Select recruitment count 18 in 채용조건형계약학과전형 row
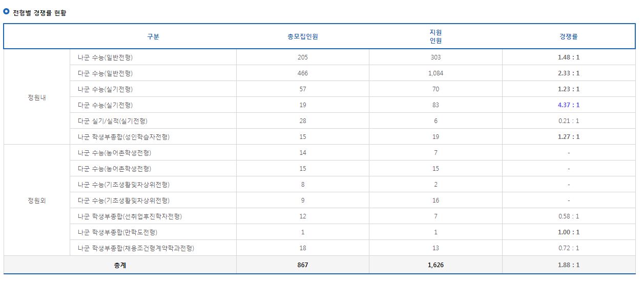This screenshot has width=644, height=281. coord(303,248)
